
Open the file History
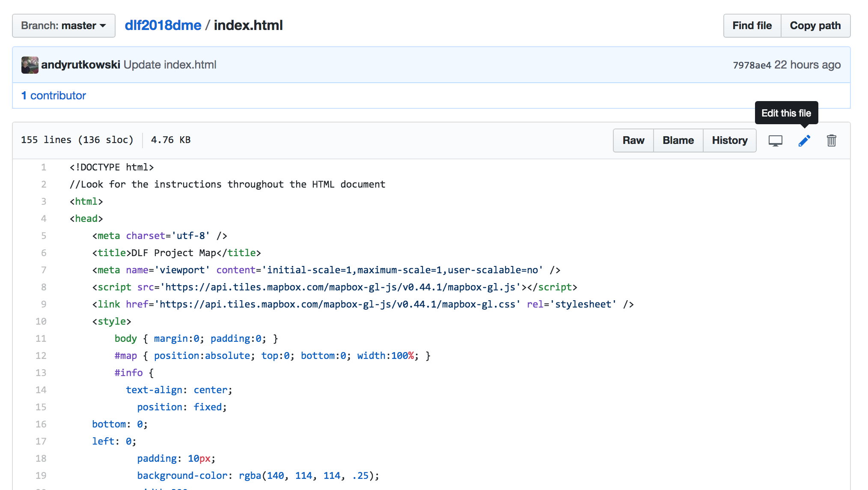[729, 140]
